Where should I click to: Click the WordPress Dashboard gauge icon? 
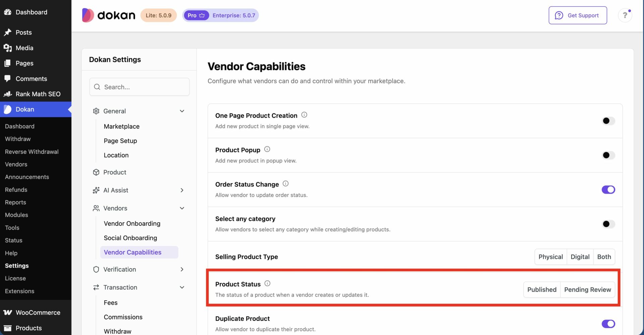[x=8, y=12]
